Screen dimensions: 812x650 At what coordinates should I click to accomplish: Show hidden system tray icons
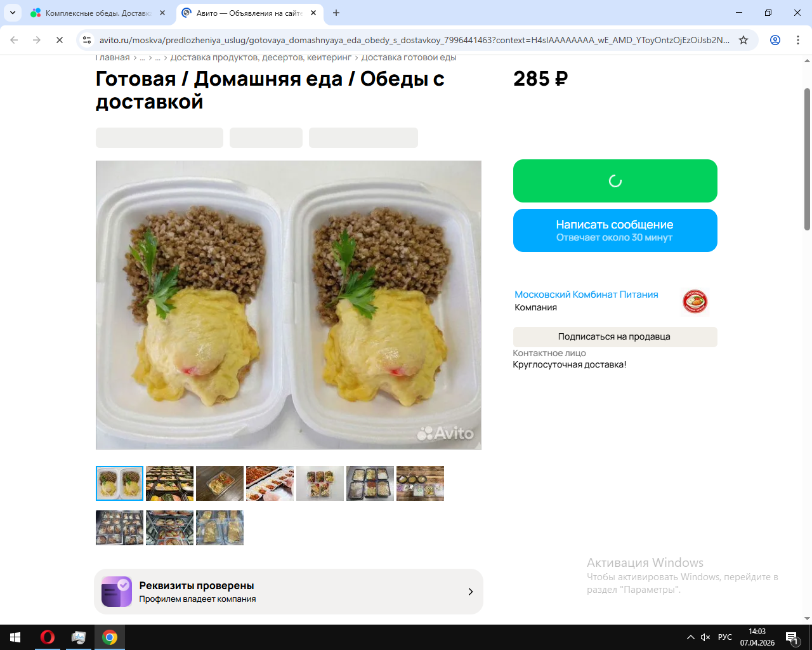click(x=690, y=637)
